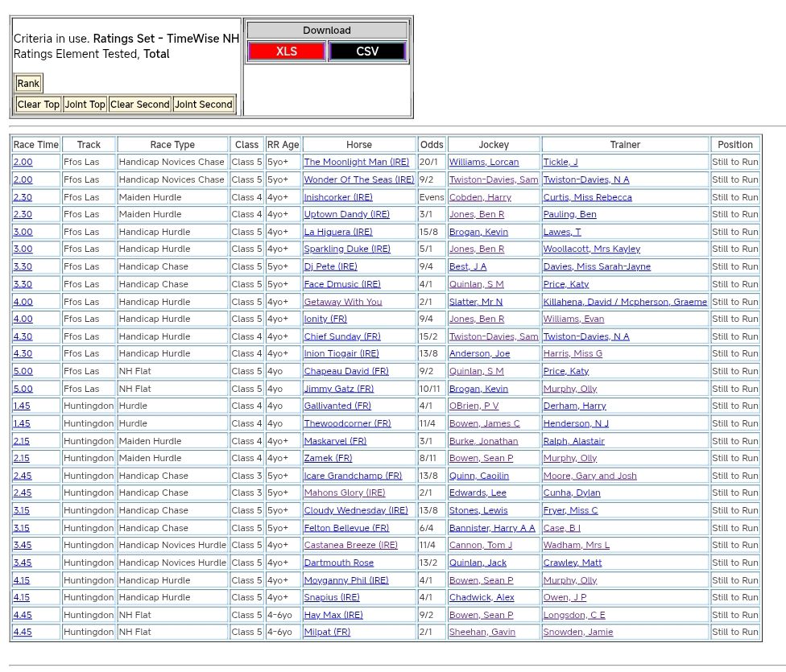Click the Clear Second button
This screenshot has height=672, width=786.
tap(140, 105)
